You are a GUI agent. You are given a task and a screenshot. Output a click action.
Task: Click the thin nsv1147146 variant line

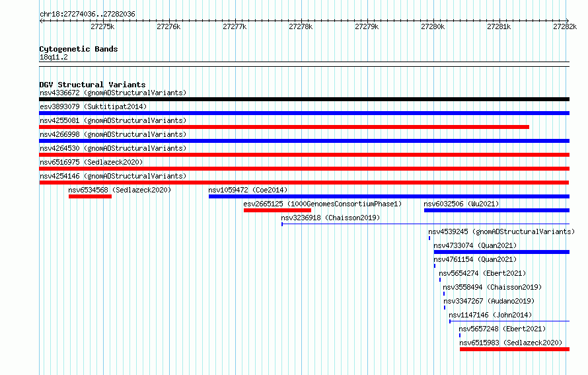pyautogui.click(x=509, y=321)
